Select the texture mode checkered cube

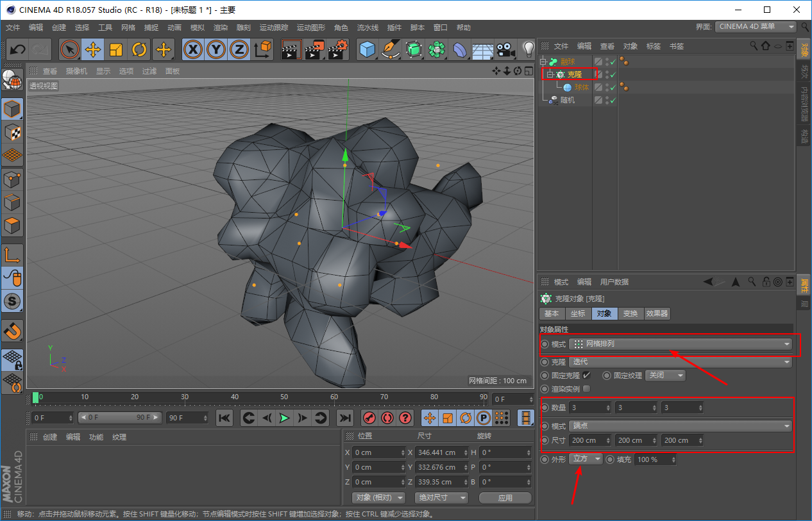coord(13,133)
